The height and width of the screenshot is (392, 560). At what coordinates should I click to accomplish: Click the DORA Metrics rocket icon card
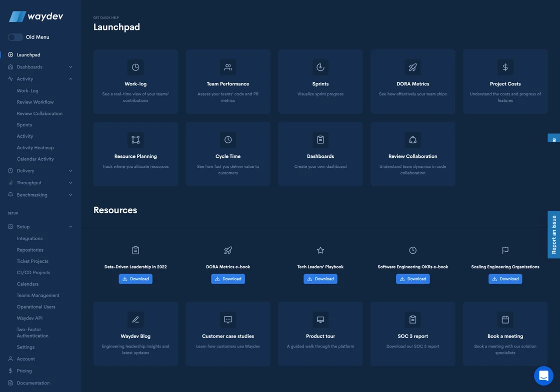pyautogui.click(x=412, y=67)
